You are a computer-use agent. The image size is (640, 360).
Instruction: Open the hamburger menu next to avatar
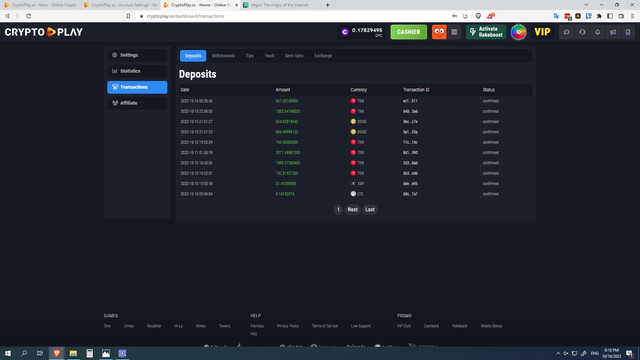pyautogui.click(x=454, y=32)
